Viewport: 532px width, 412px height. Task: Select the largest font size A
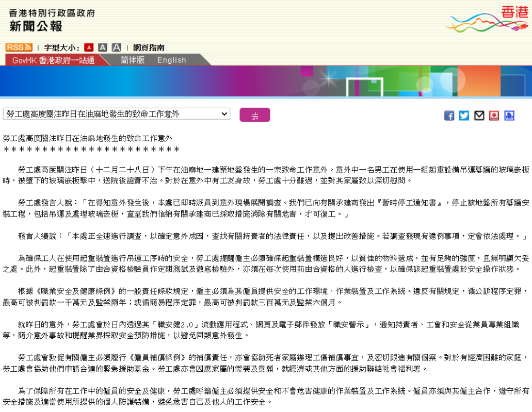coord(117,47)
